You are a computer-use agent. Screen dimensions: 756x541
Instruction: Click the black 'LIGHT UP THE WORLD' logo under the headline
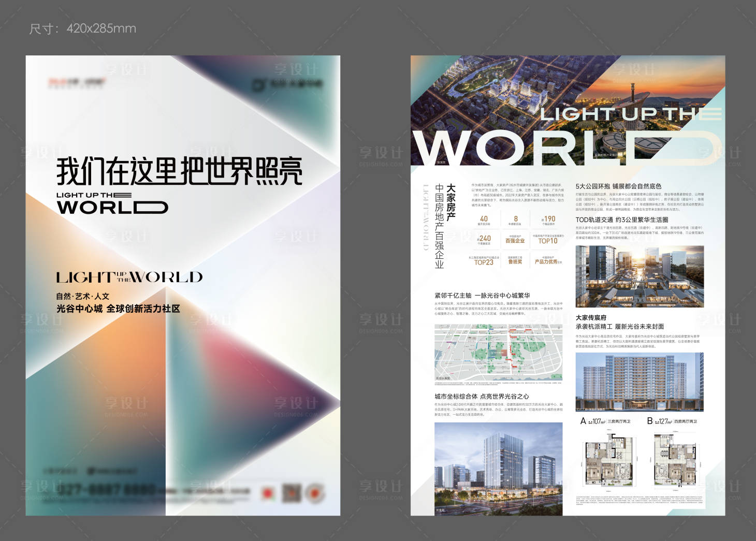click(112, 203)
